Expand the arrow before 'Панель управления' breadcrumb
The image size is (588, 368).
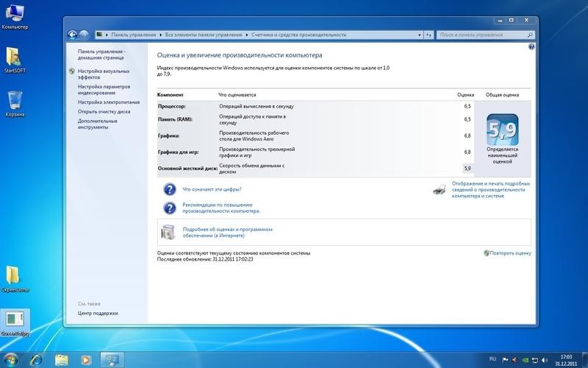[x=107, y=35]
